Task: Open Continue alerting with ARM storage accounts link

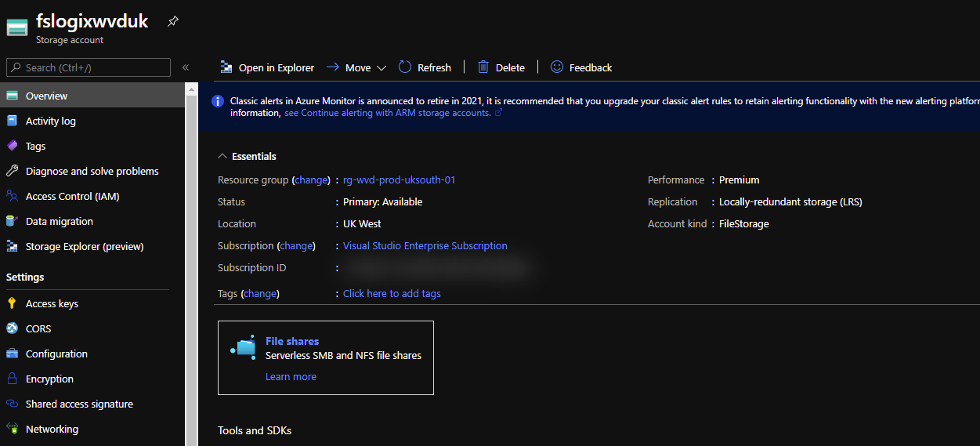Action: (x=388, y=113)
